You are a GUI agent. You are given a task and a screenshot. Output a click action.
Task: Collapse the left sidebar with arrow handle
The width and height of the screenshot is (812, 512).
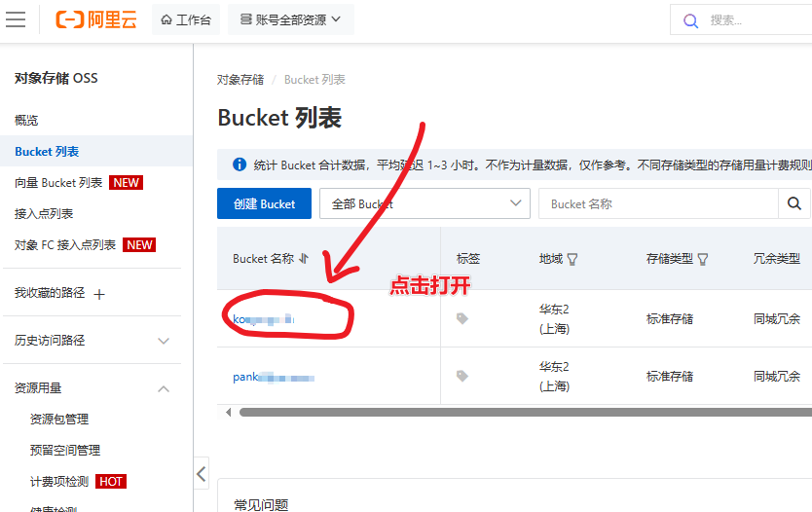point(201,474)
